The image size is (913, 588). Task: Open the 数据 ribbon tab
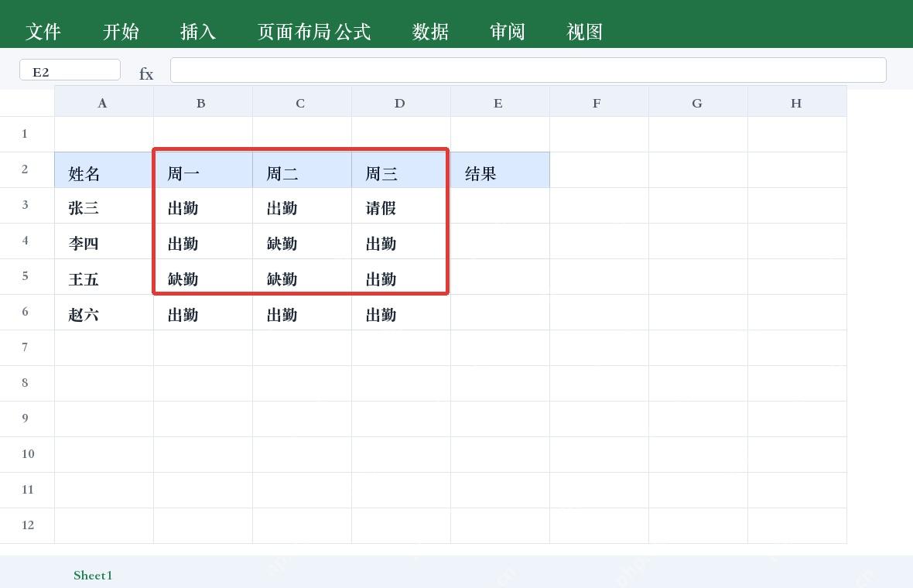coord(430,32)
